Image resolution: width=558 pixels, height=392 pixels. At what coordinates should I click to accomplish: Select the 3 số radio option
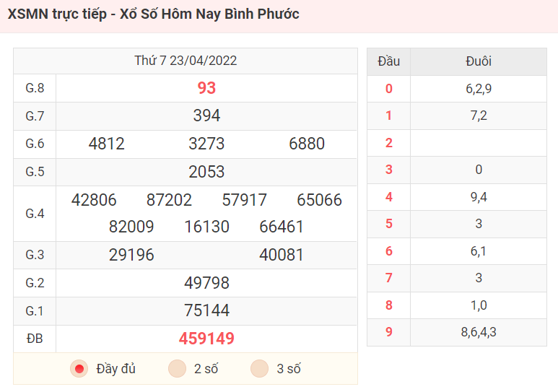(259, 368)
